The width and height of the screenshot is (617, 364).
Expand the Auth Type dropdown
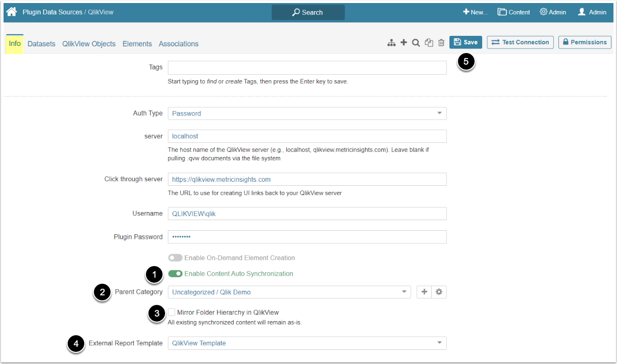[x=307, y=114]
